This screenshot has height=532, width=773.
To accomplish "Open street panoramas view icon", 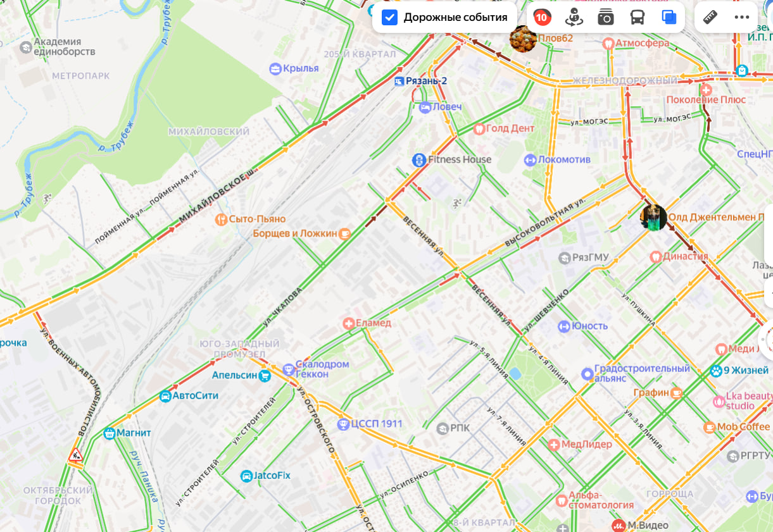I will click(x=574, y=17).
